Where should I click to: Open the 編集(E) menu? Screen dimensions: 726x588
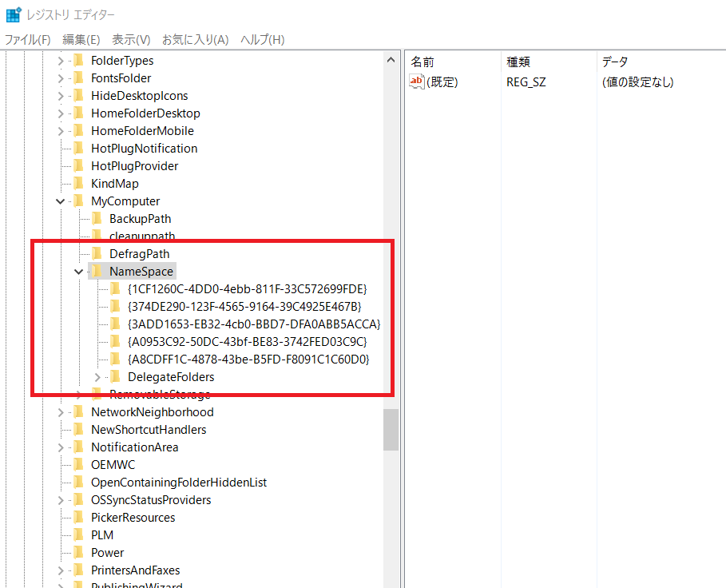click(81, 40)
